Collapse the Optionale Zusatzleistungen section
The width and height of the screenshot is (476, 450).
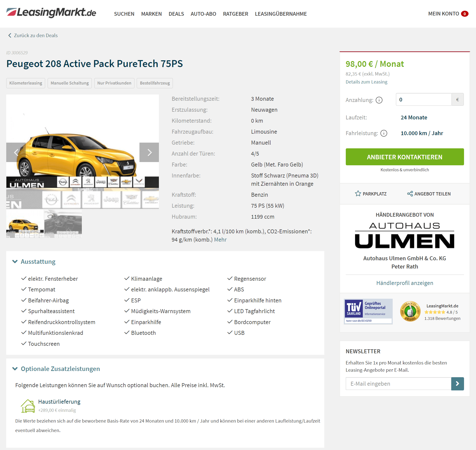click(x=15, y=369)
